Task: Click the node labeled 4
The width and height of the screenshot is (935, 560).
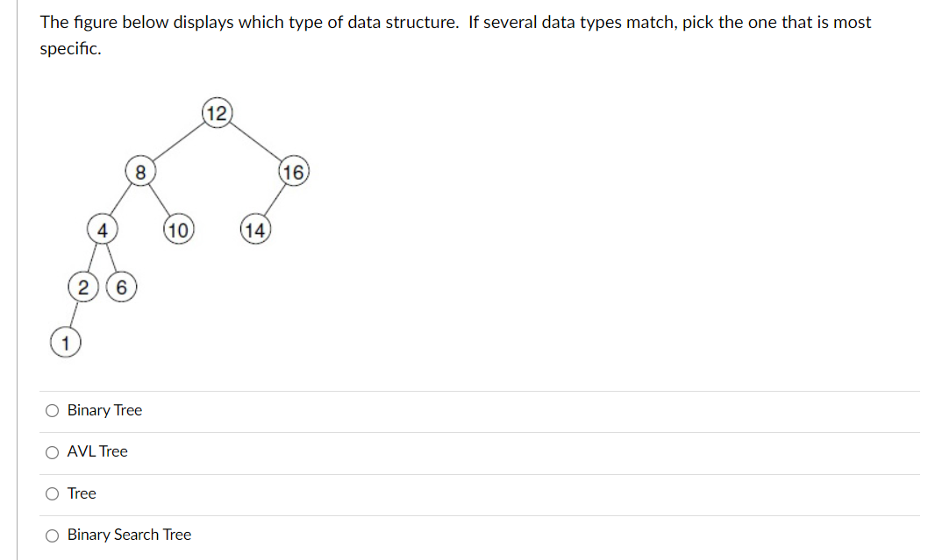Action: [x=102, y=230]
